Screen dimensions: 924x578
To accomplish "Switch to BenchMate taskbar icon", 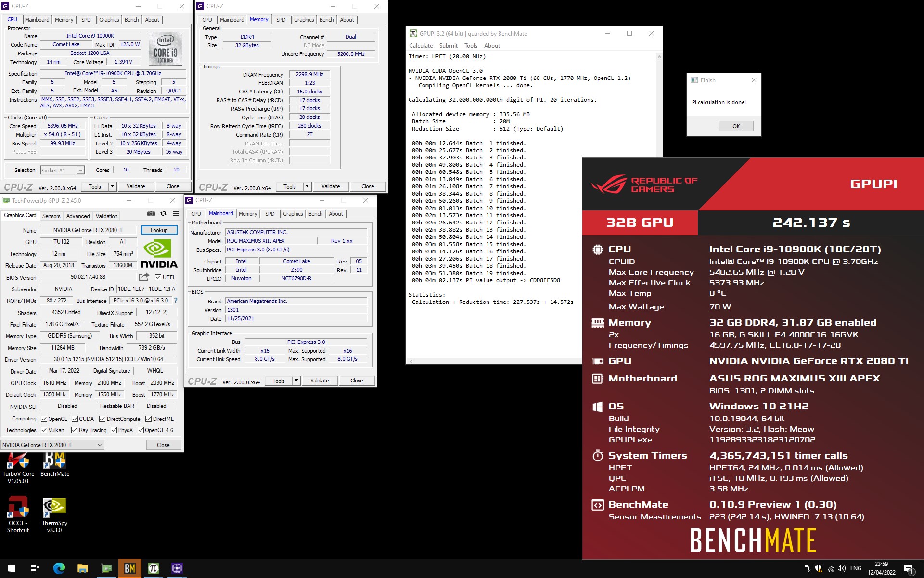I will coord(129,568).
